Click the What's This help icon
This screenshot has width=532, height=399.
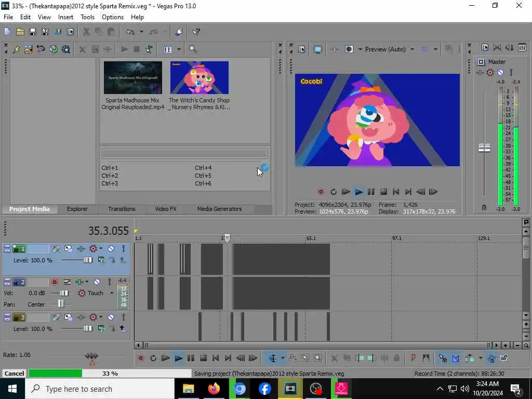(196, 32)
